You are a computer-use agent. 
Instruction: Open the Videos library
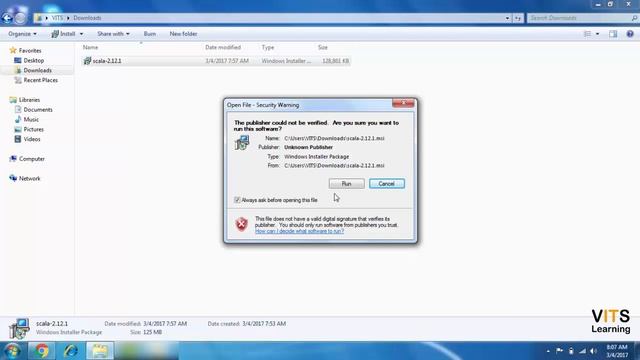coord(32,139)
